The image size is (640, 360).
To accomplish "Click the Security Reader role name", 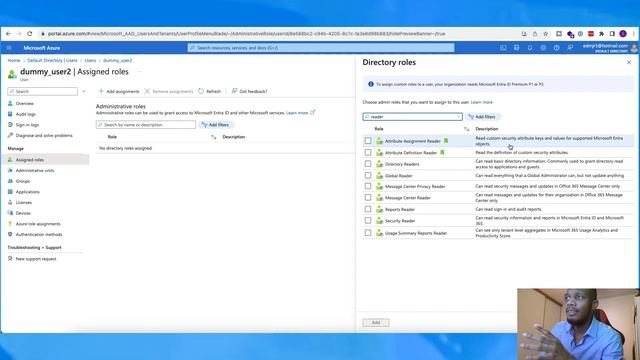I will 400,221.
